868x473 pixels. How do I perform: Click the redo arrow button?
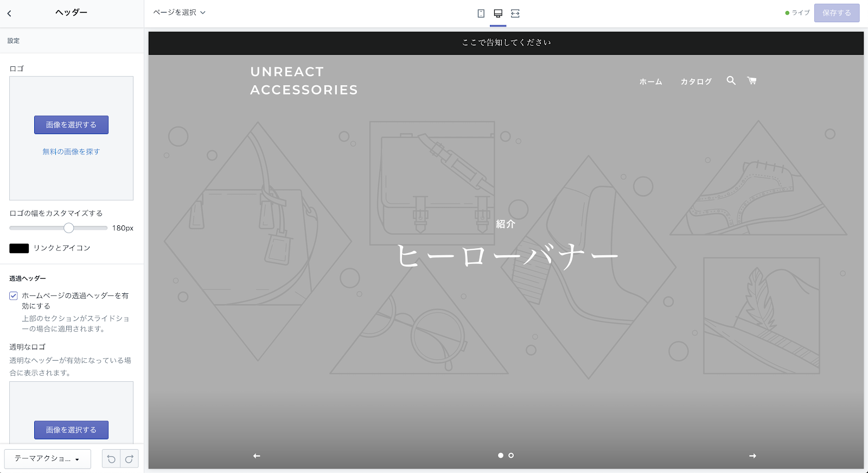click(129, 459)
